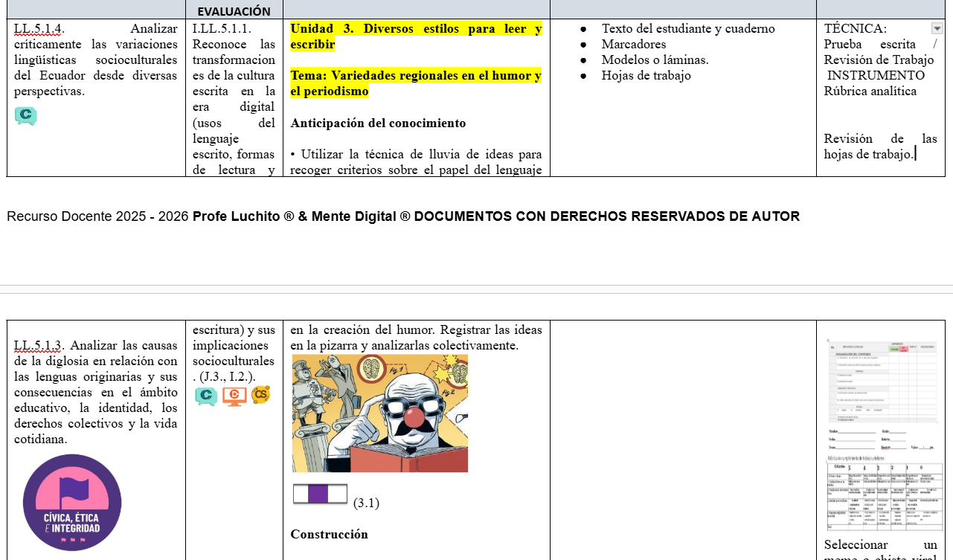Open the dropdown arrow in the TÉCNICA cell
The image size is (953, 560).
tap(936, 28)
